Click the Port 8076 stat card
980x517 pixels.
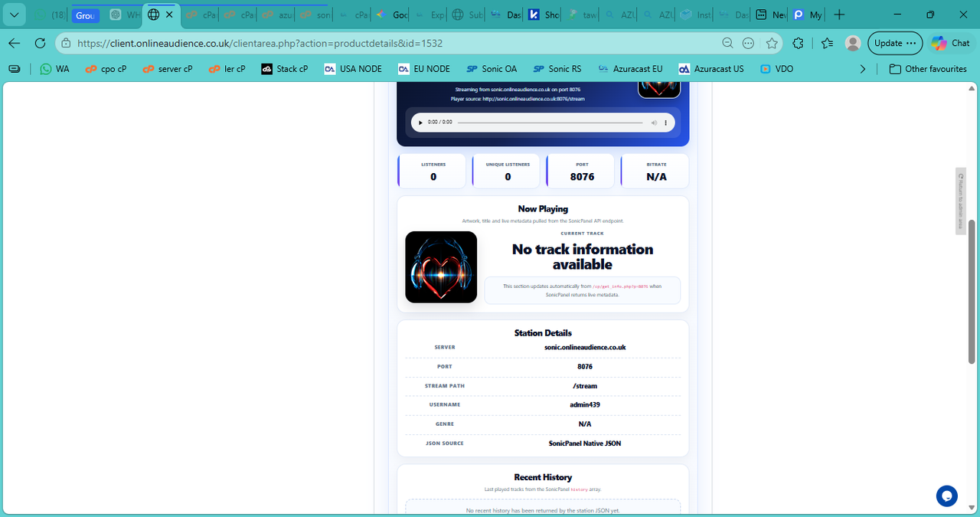coord(582,171)
